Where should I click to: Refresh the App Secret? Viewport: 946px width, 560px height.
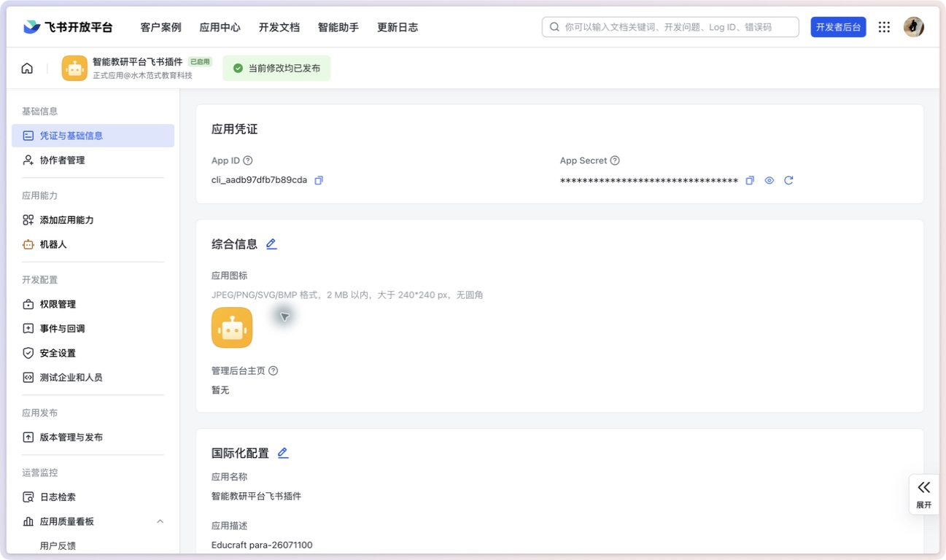coord(788,180)
